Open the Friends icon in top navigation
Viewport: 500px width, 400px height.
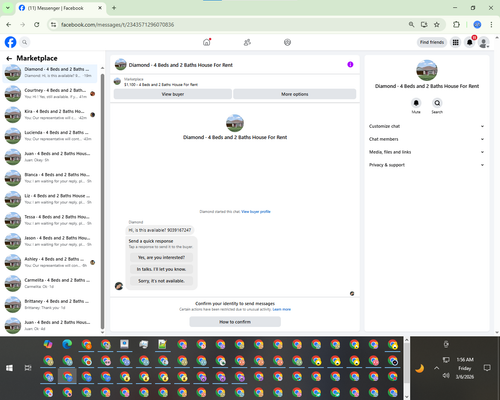[x=247, y=42]
